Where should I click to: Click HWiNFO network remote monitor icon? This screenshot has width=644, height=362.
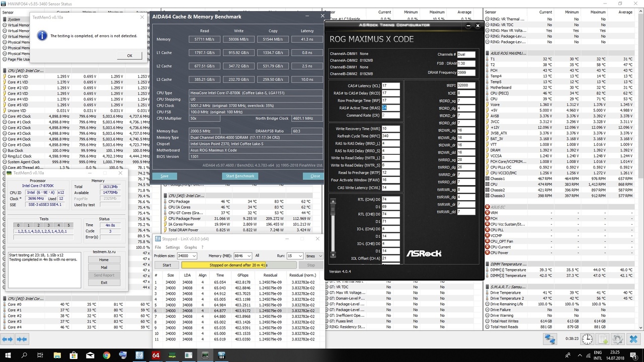tap(549, 339)
